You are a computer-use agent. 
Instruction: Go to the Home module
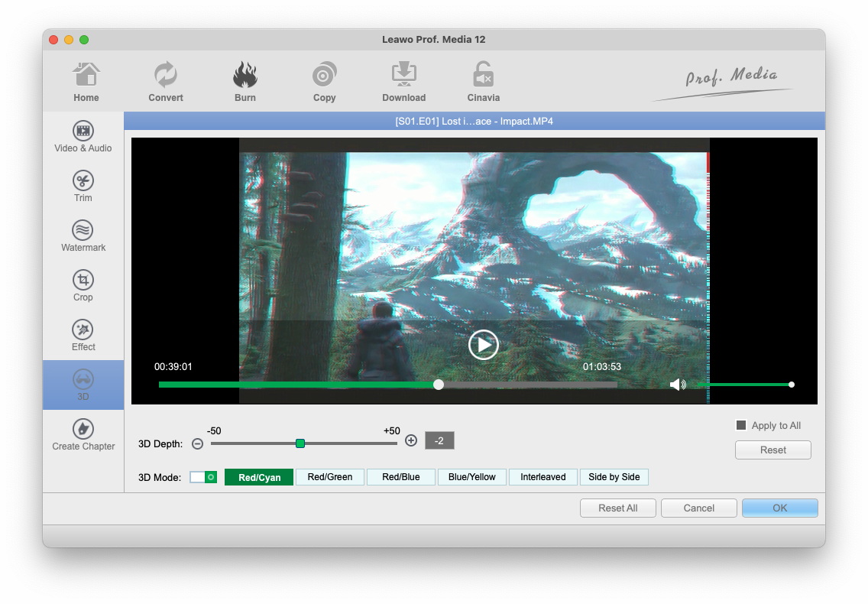(x=86, y=83)
